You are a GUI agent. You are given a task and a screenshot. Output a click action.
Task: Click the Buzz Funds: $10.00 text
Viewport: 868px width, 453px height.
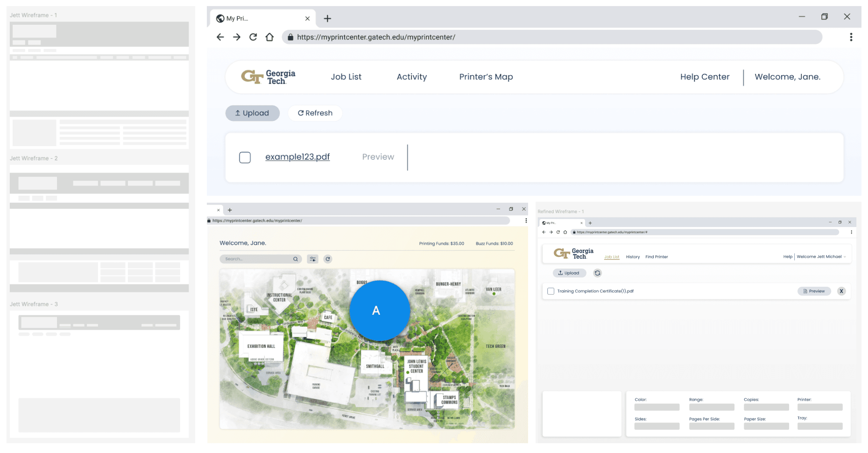(494, 243)
